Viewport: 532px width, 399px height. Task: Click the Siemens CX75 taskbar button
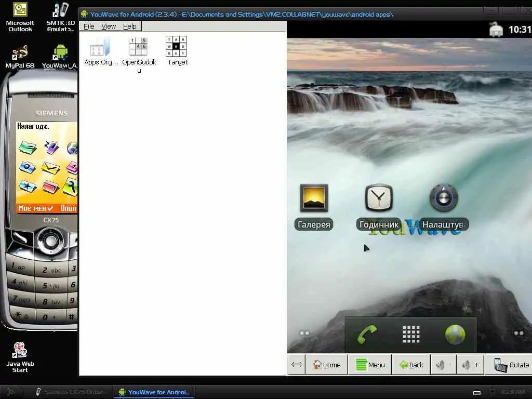pos(71,392)
